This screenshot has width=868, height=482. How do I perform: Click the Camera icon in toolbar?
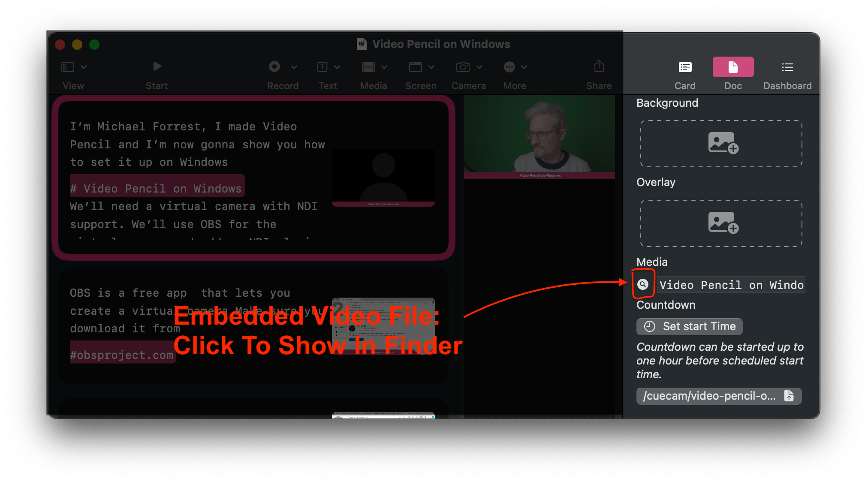463,67
